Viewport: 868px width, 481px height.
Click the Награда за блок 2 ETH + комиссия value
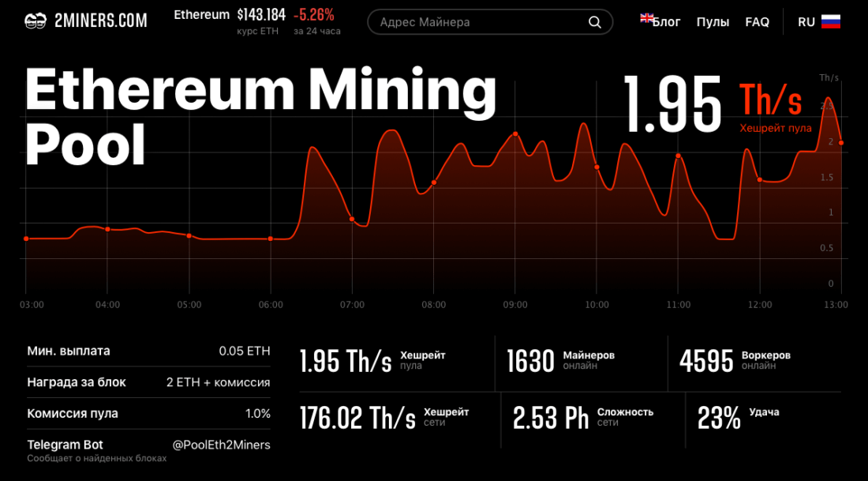[x=218, y=382]
